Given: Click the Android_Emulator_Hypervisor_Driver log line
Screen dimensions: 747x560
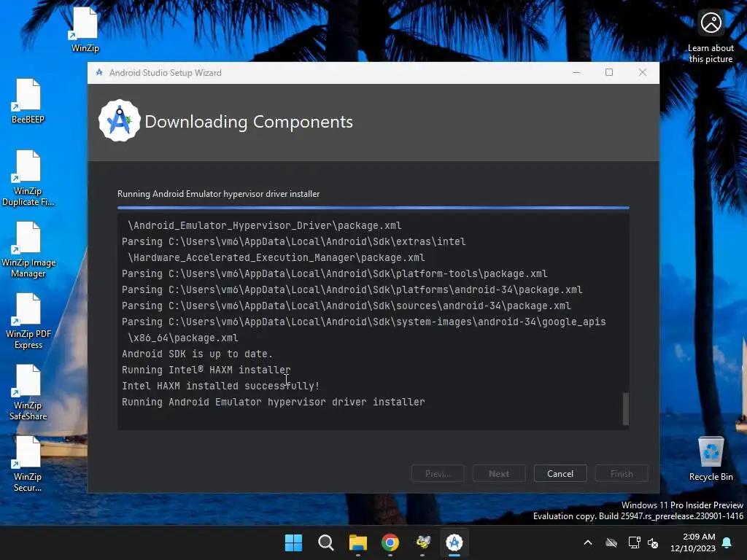Looking at the screenshot, I should pos(264,226).
